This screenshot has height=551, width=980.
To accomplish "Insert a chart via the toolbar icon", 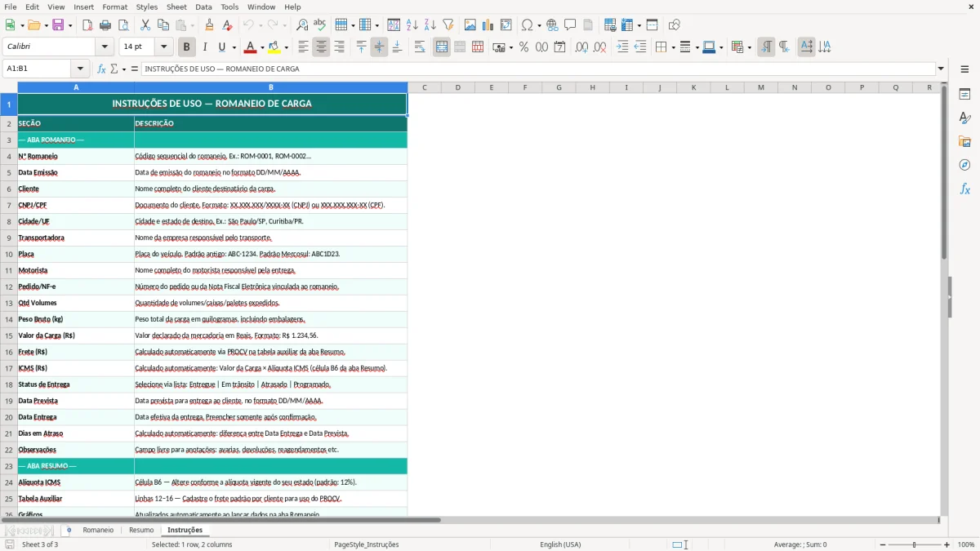I will coord(488,25).
